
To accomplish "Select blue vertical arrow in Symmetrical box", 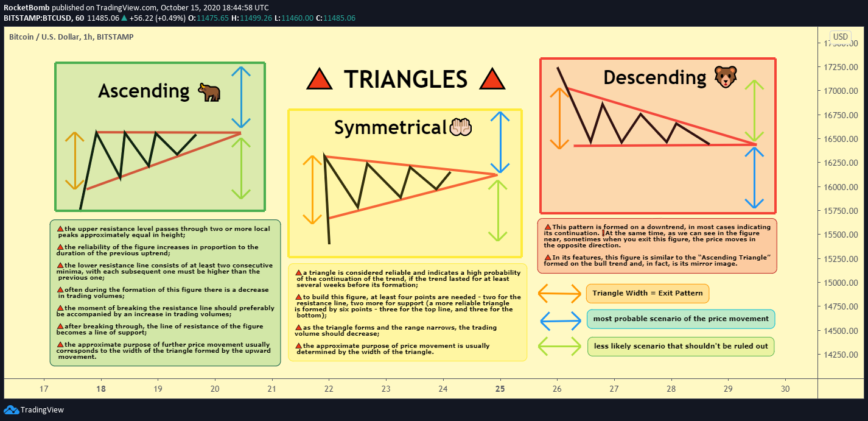I will (500, 143).
